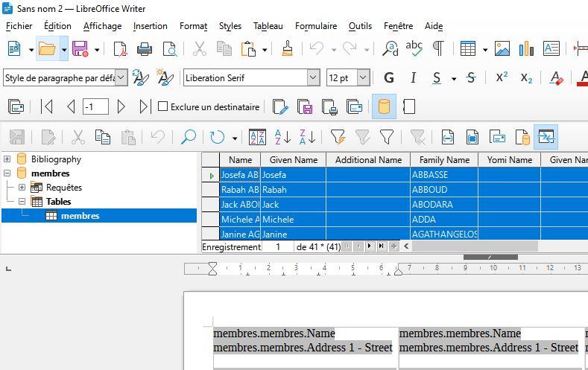Toggle subscript x₂
The width and height of the screenshot is (588, 370).
[x=526, y=78]
